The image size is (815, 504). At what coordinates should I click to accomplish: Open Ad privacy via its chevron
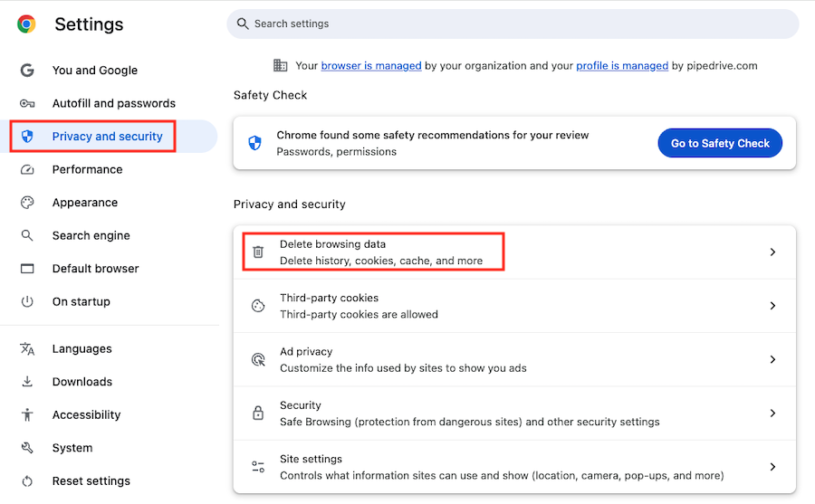[772, 359]
